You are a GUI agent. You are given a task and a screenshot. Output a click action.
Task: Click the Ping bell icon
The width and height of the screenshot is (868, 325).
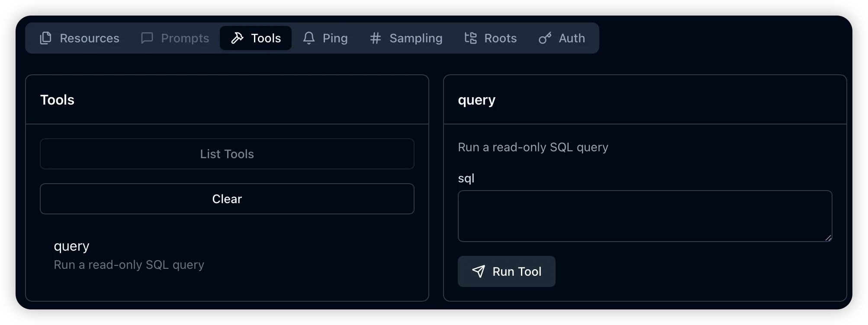[x=309, y=38]
